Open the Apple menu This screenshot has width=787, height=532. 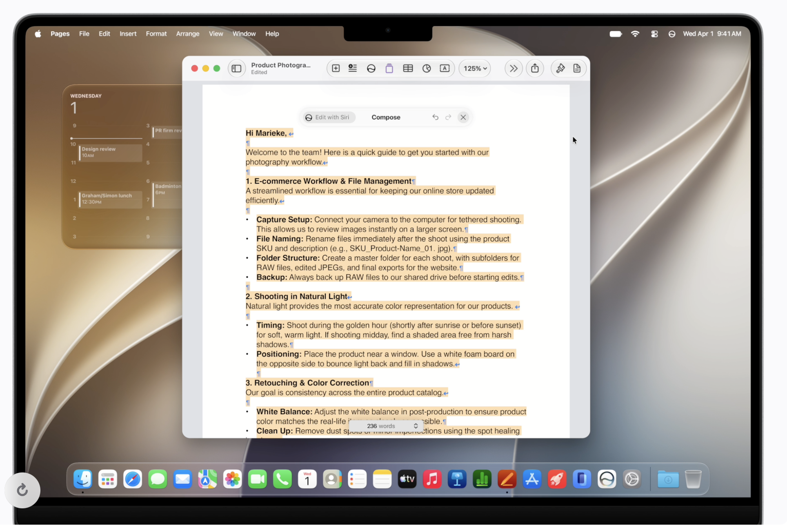pyautogui.click(x=38, y=34)
